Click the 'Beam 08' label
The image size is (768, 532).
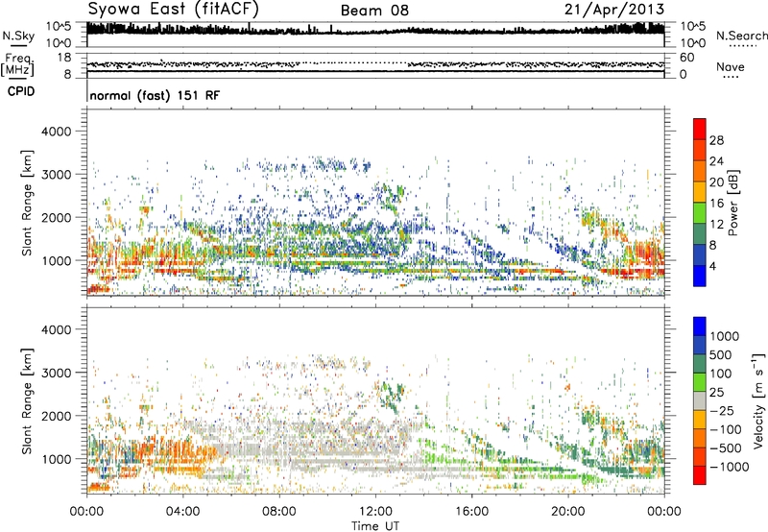pyautogui.click(x=374, y=11)
